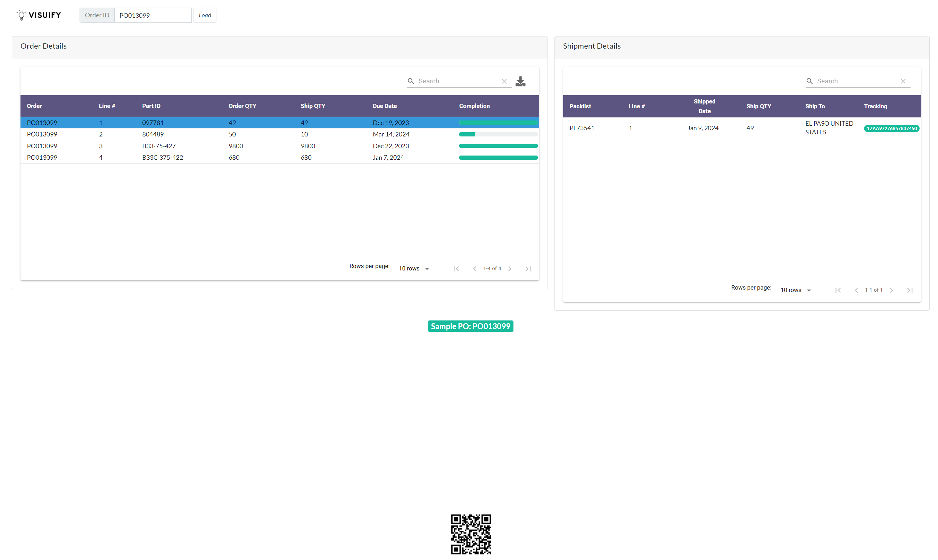The height and width of the screenshot is (560, 938).
Task: Clear the Order Details search box
Action: pyautogui.click(x=504, y=81)
